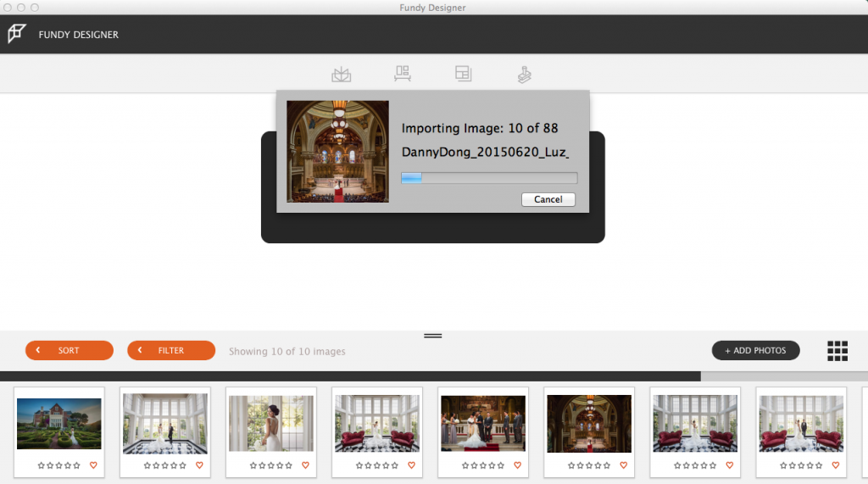
Task: Favorite the mansion garden photo with heart
Action: 93,465
